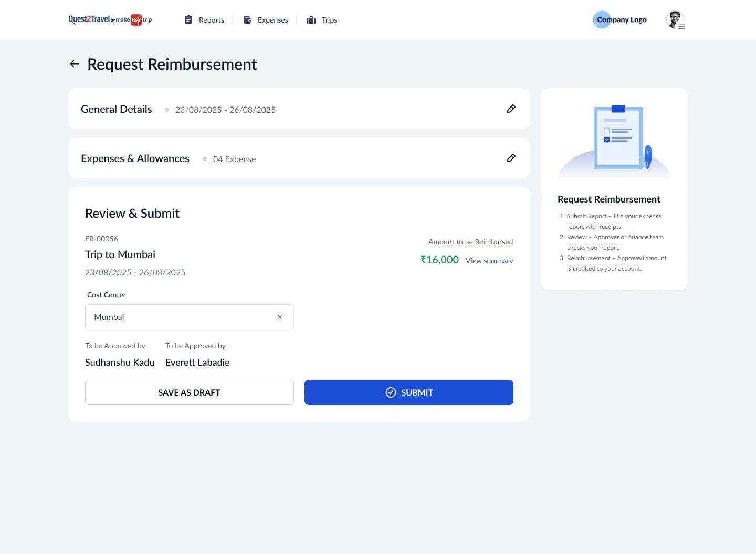This screenshot has height=554, width=756.
Task: Click the Quest2Travel logo
Action: click(110, 20)
